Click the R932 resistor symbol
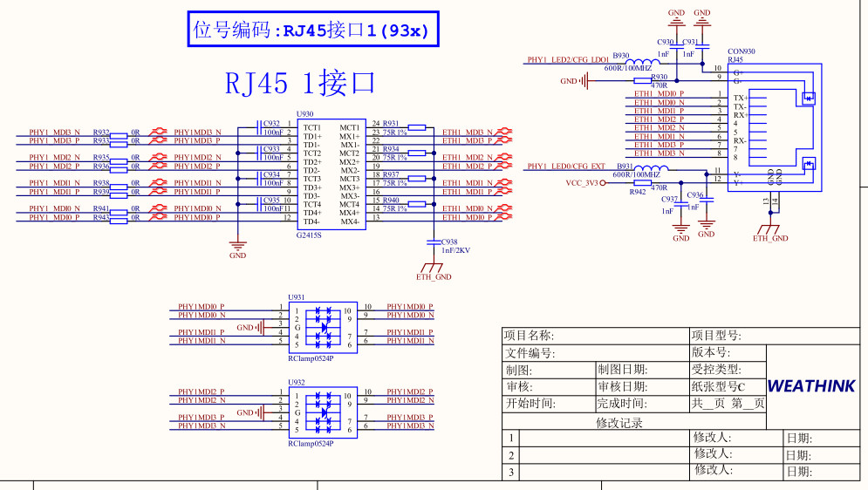The width and height of the screenshot is (868, 490). [118, 135]
